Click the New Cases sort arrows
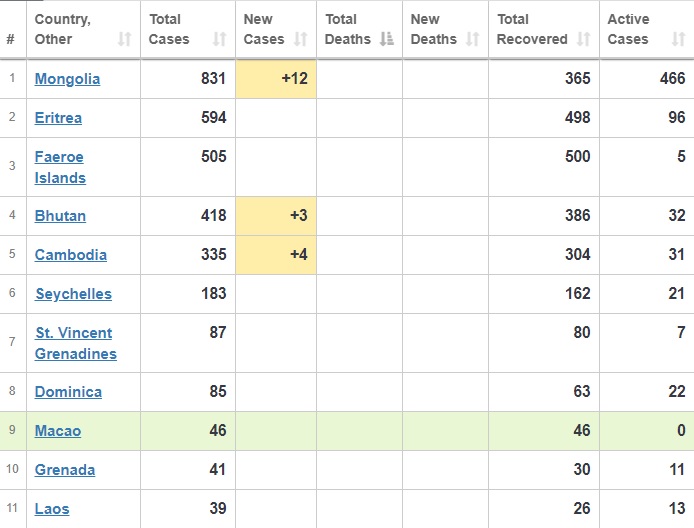The image size is (694, 528). pyautogui.click(x=299, y=40)
